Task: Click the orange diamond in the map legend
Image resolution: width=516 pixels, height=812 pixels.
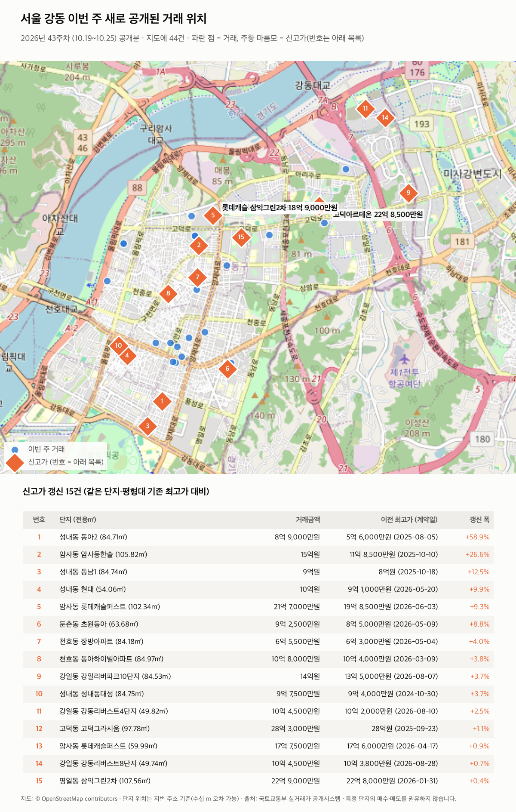Action: tap(15, 462)
